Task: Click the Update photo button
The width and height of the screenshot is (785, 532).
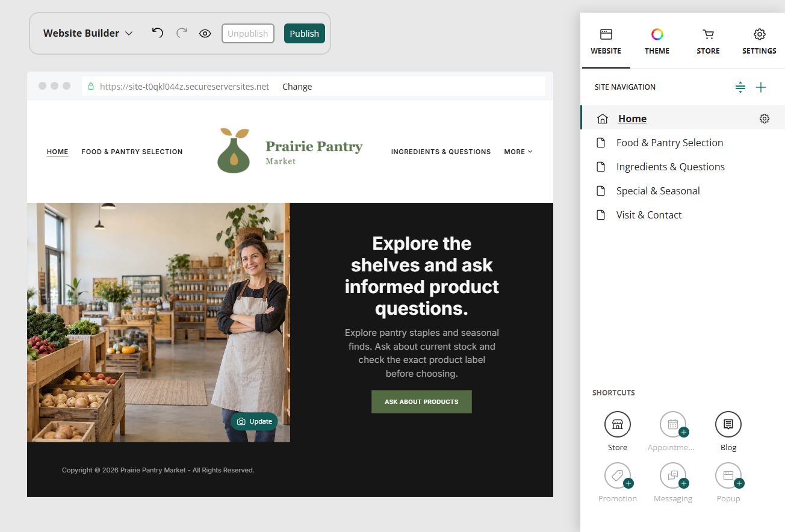Action: (x=254, y=421)
